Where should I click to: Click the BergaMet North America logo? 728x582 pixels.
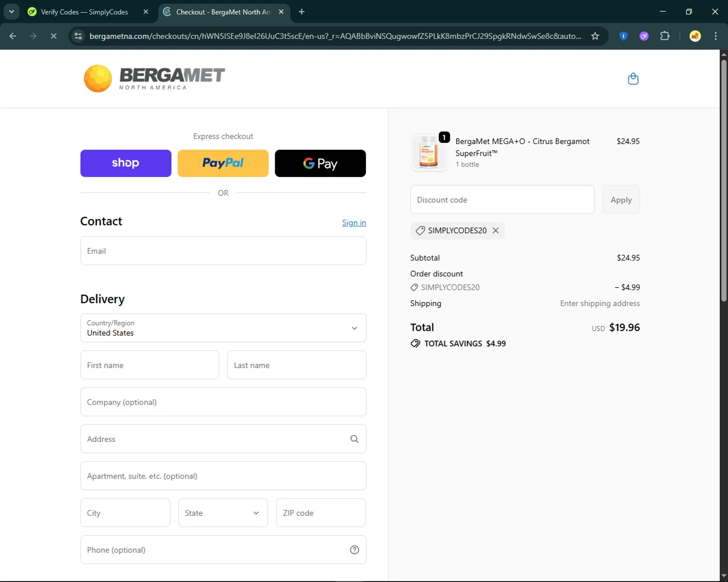click(154, 79)
